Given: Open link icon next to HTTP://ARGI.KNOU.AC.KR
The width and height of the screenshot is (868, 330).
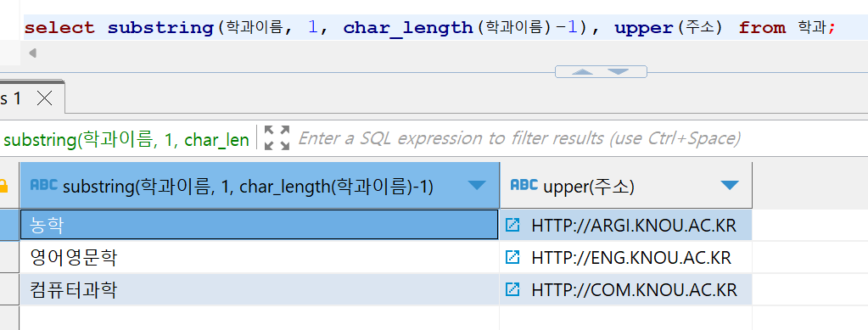Looking at the screenshot, I should point(513,225).
